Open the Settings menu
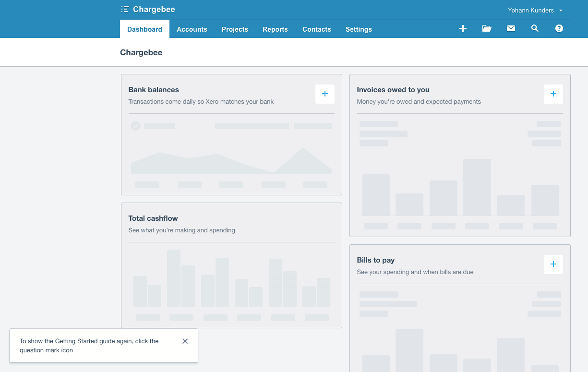Screen dimensions: 588x372 359,29
